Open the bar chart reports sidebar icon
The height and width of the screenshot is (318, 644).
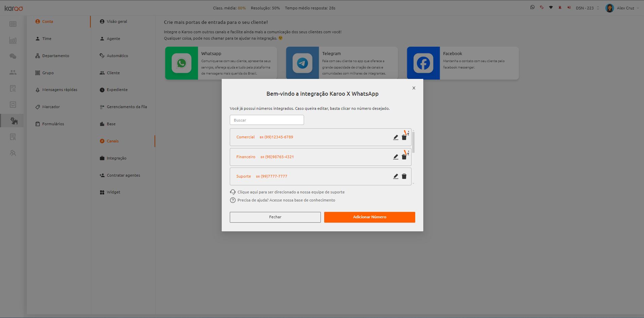pyautogui.click(x=13, y=40)
